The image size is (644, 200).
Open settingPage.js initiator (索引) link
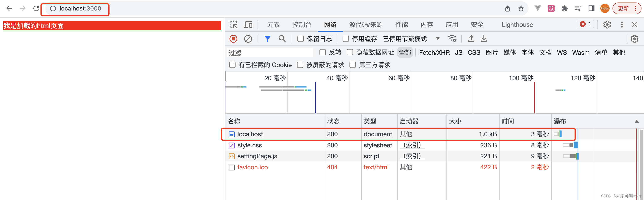(412, 156)
